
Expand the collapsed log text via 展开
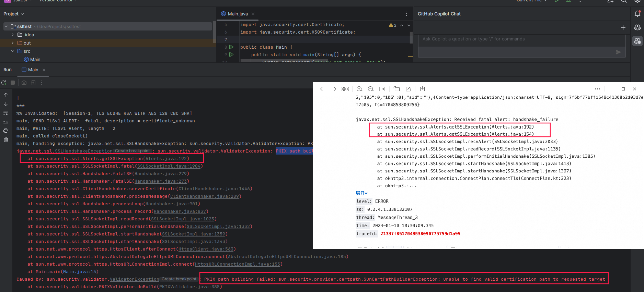pyautogui.click(x=361, y=193)
